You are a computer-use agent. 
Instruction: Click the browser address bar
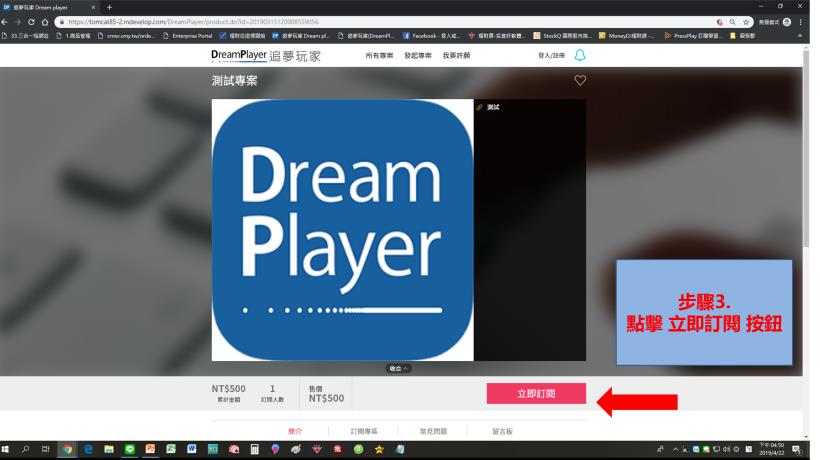[387, 22]
